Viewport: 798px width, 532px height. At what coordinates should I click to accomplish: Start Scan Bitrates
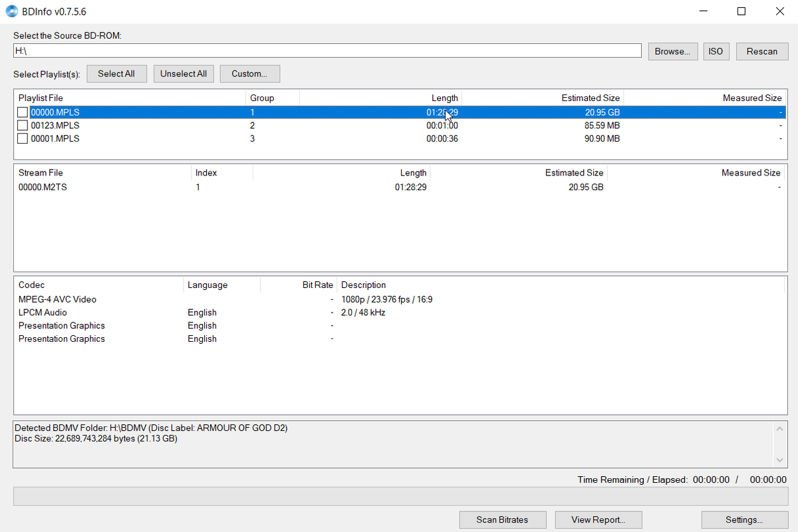click(x=503, y=520)
